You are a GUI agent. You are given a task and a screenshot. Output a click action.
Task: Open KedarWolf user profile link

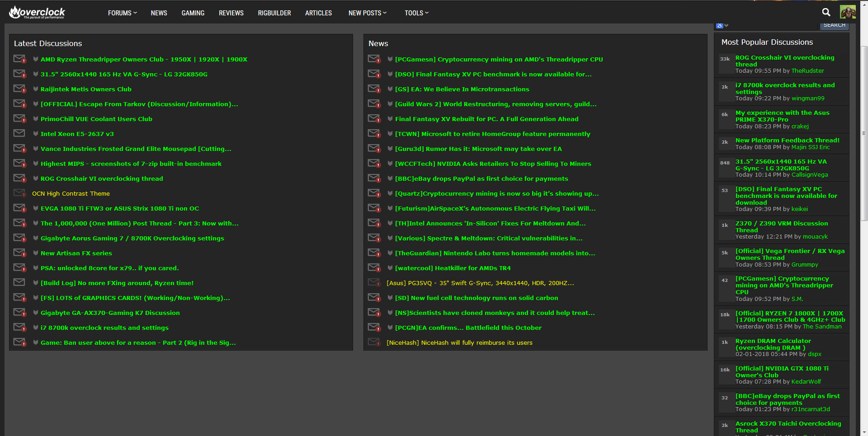click(x=806, y=382)
